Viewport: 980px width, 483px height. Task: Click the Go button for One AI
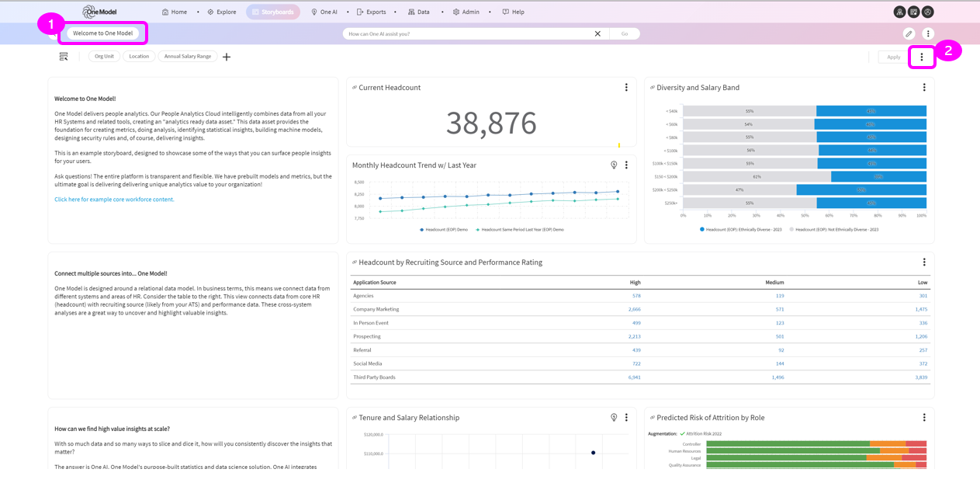(625, 33)
